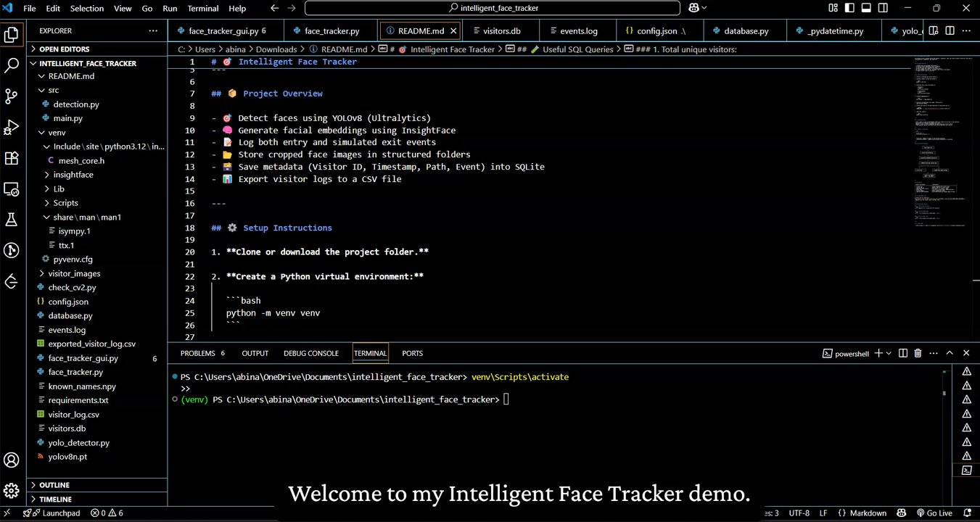Viewport: 980px width, 522px height.
Task: Expand the insightface folder
Action: tap(96, 175)
